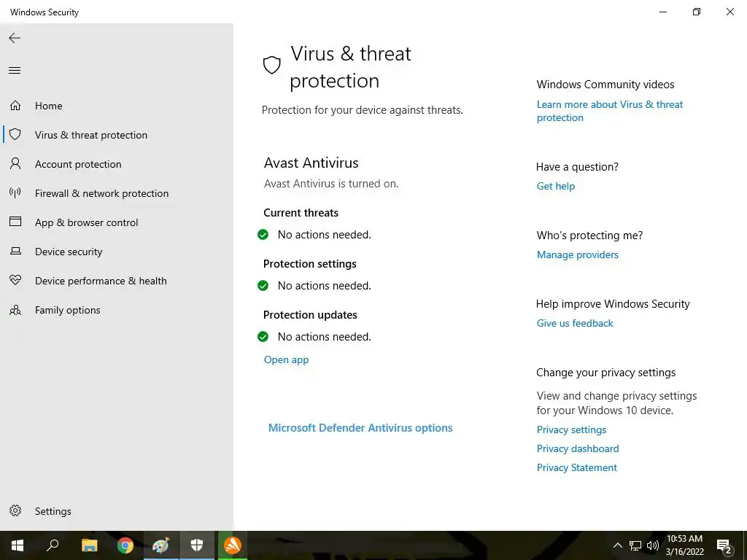
Task: Click the Family options people icon
Action: 15,310
